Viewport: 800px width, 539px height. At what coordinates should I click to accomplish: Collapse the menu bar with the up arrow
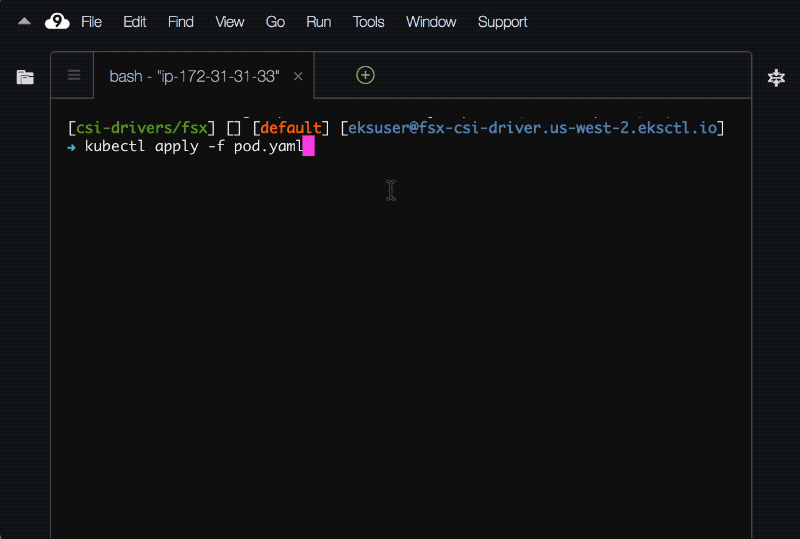(x=24, y=21)
